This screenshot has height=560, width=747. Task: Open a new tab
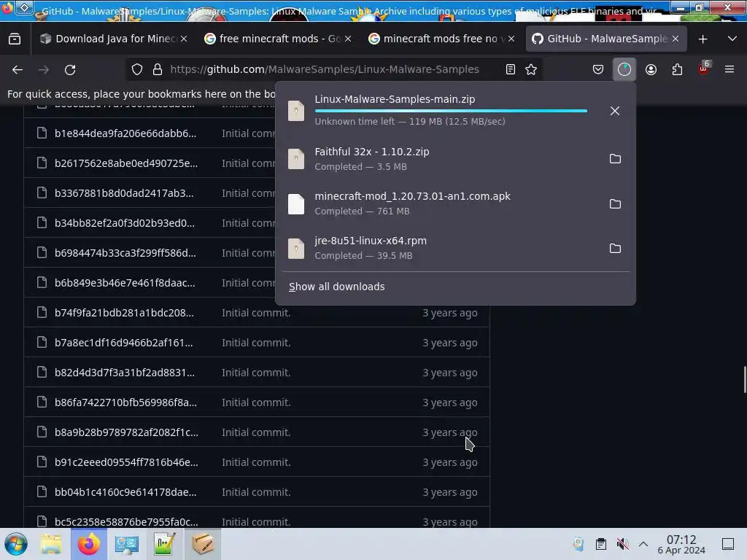point(703,39)
